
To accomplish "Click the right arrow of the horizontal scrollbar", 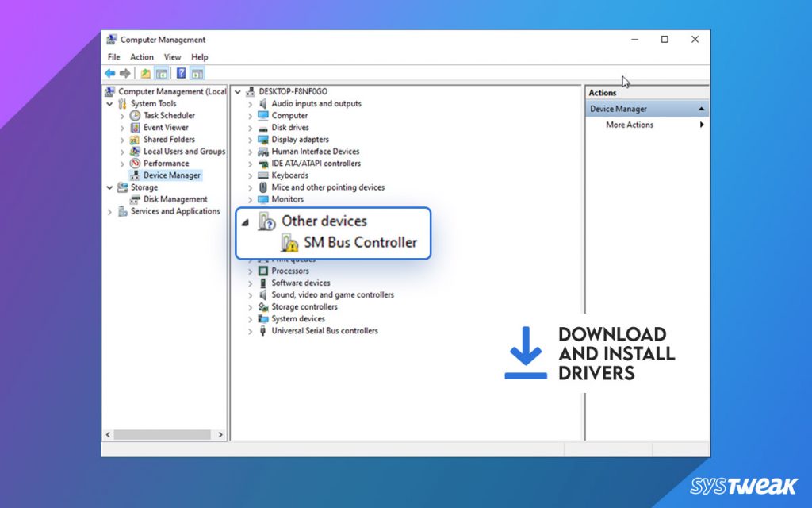I will tap(221, 435).
